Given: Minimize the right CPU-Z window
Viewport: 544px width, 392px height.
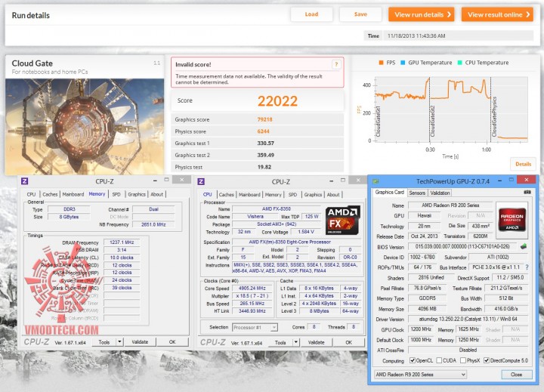Looking at the screenshot, I should pyautogui.click(x=332, y=181).
